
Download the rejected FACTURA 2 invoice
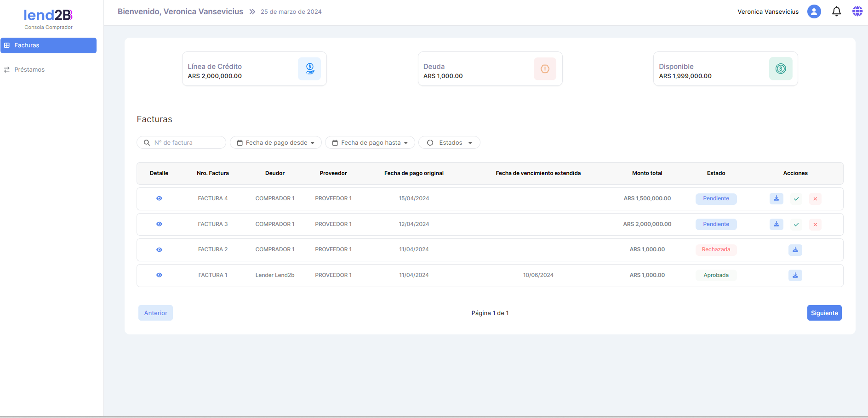pyautogui.click(x=795, y=250)
